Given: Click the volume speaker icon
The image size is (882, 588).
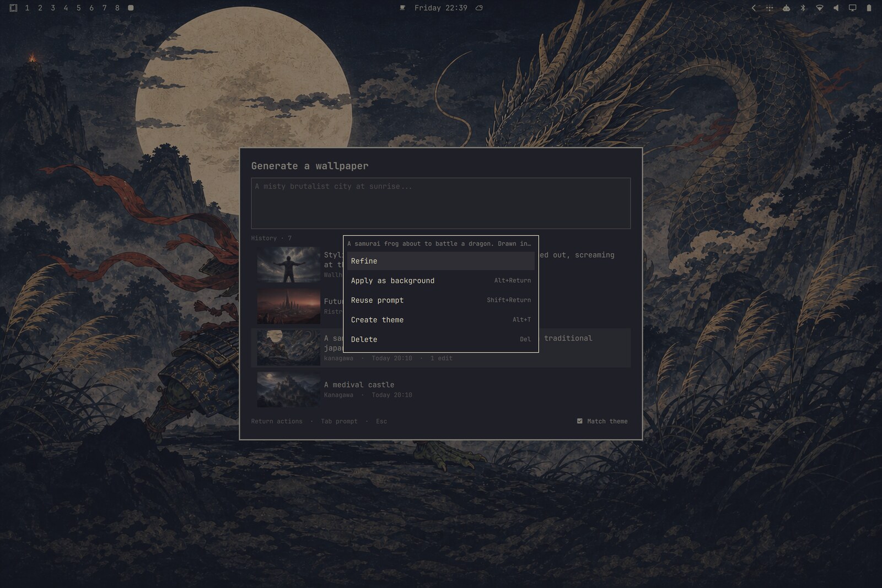Looking at the screenshot, I should pos(836,8).
